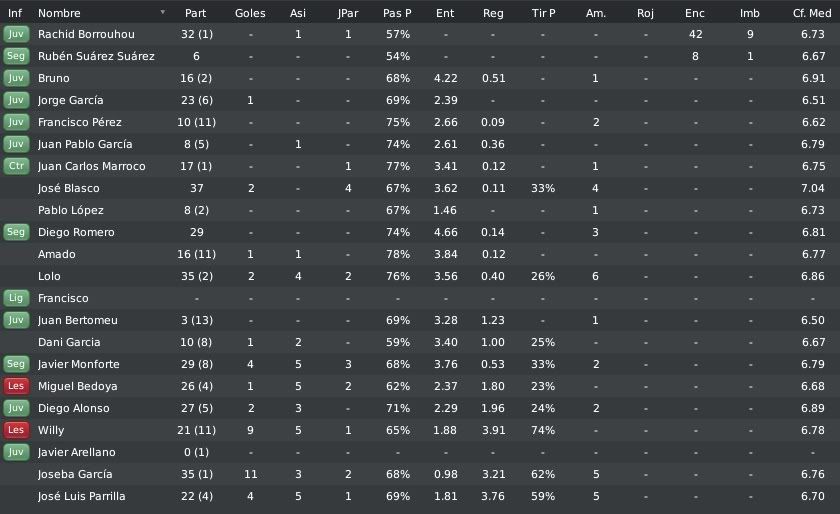Open player José Blasco
The width and height of the screenshot is (840, 514).
click(69, 188)
